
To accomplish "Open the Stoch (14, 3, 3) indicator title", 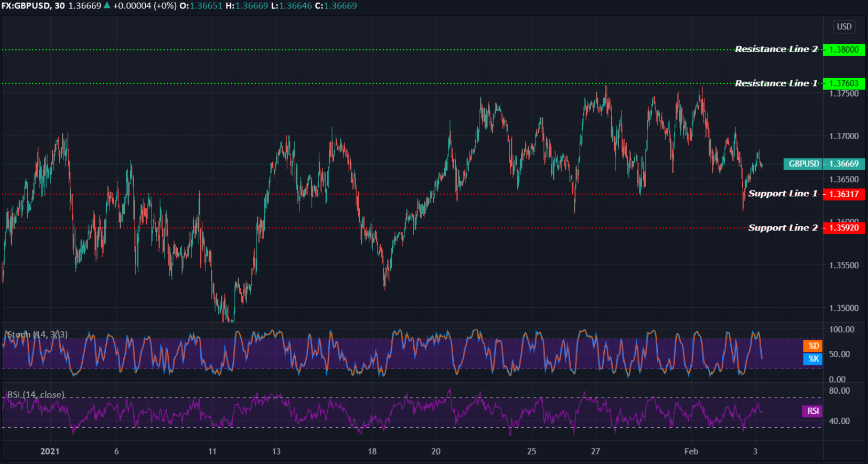I will 37,334.
